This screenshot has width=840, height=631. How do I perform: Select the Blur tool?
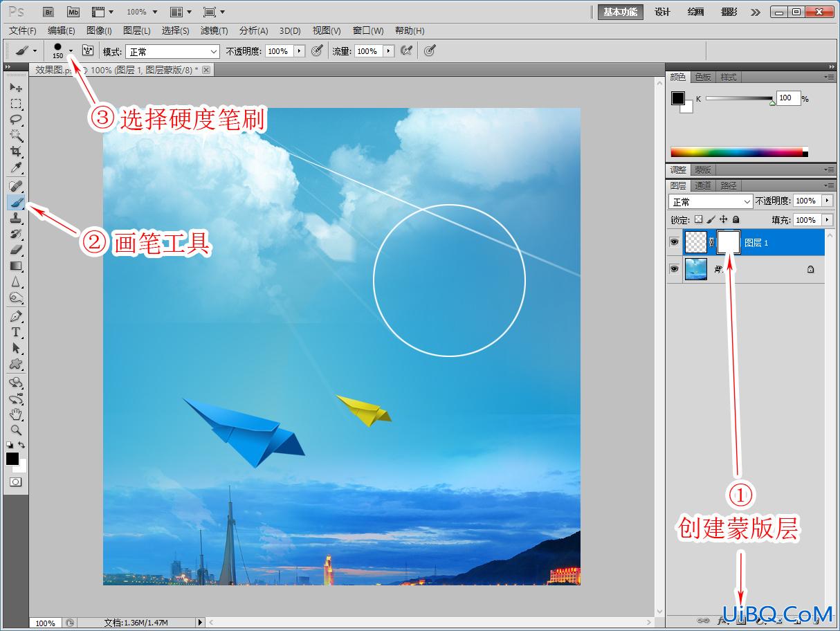[16, 282]
